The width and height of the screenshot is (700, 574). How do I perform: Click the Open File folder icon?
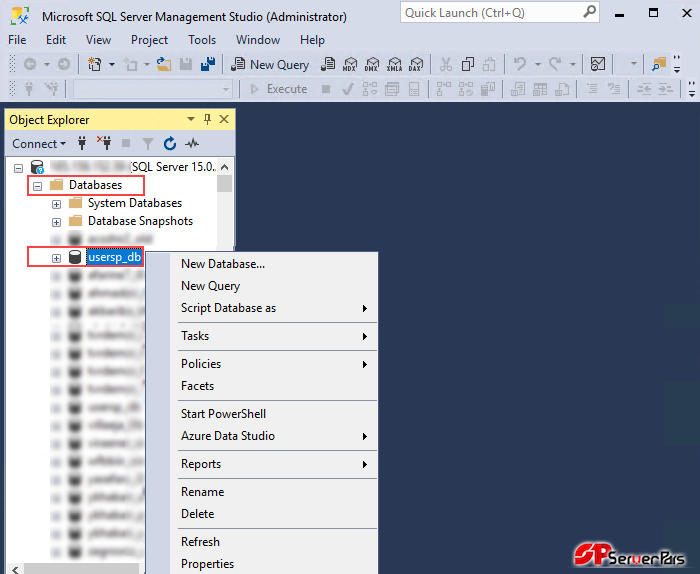164,65
